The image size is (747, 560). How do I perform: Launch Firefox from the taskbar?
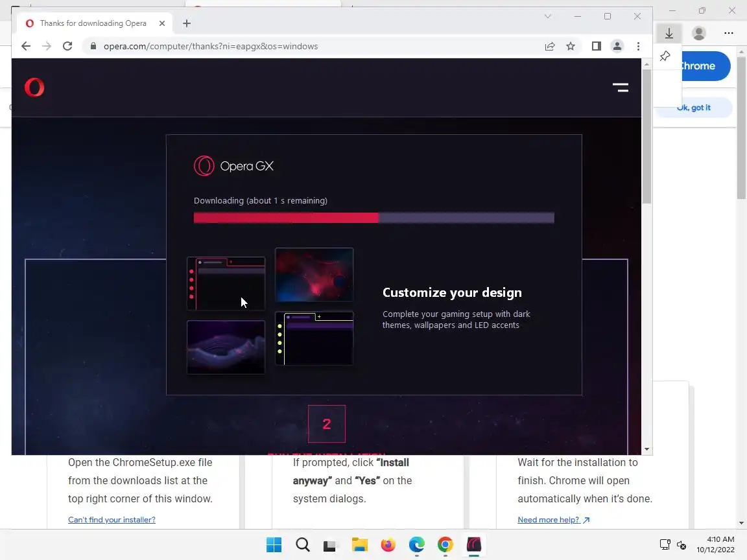tap(388, 544)
